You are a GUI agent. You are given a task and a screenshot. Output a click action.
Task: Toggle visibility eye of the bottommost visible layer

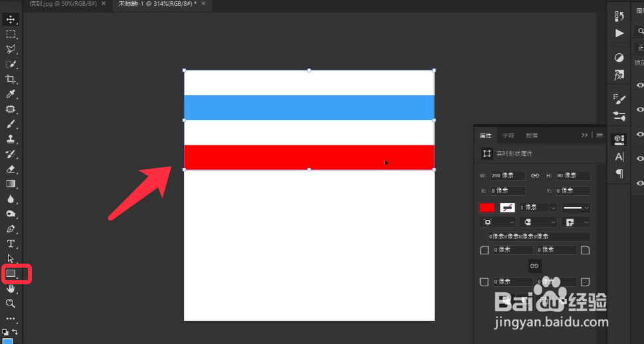[640, 183]
